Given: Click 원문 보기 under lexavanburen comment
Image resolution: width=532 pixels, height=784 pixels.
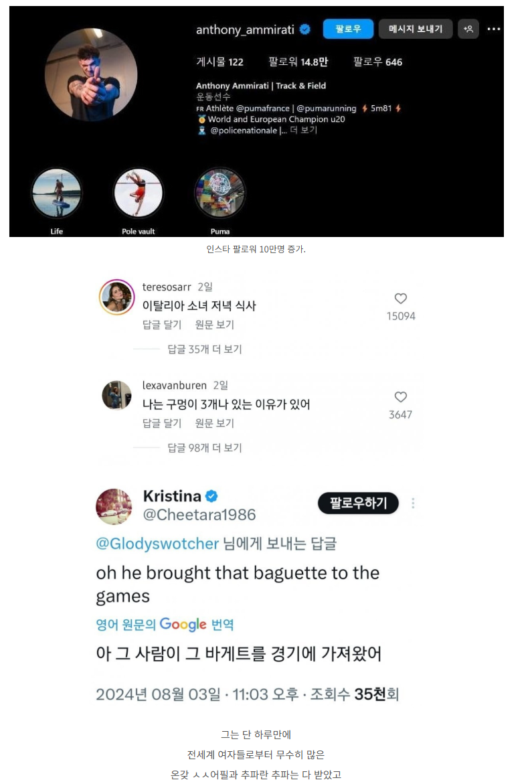Looking at the screenshot, I should point(214,423).
